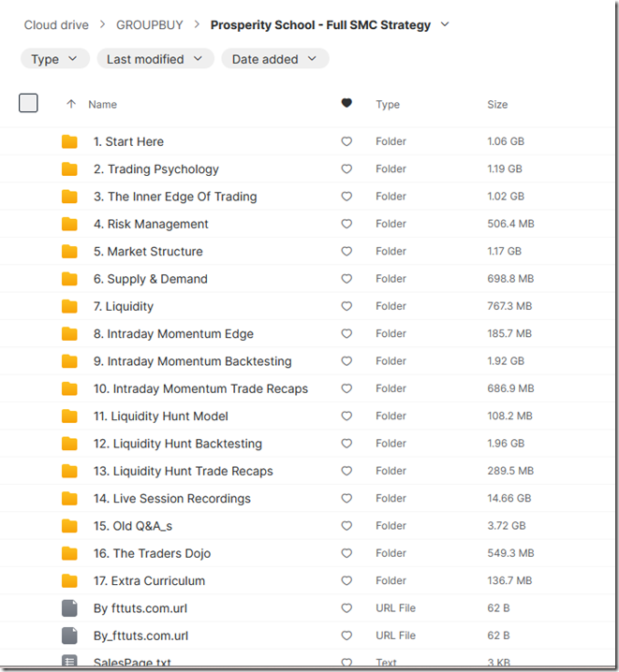Image resolution: width=619 pixels, height=672 pixels.
Task: Click the sort arrow icon next to Name
Action: [x=70, y=104]
